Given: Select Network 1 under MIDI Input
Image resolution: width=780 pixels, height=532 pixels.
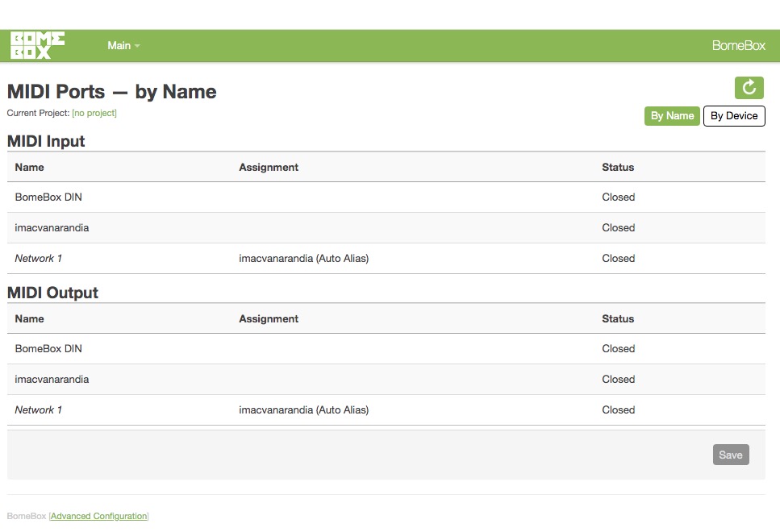Looking at the screenshot, I should pyautogui.click(x=38, y=258).
